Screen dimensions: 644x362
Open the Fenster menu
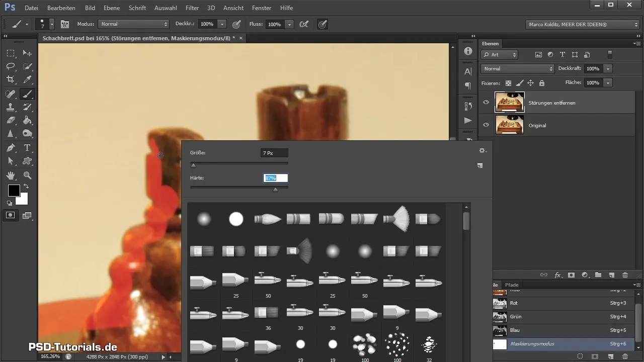tap(262, 8)
